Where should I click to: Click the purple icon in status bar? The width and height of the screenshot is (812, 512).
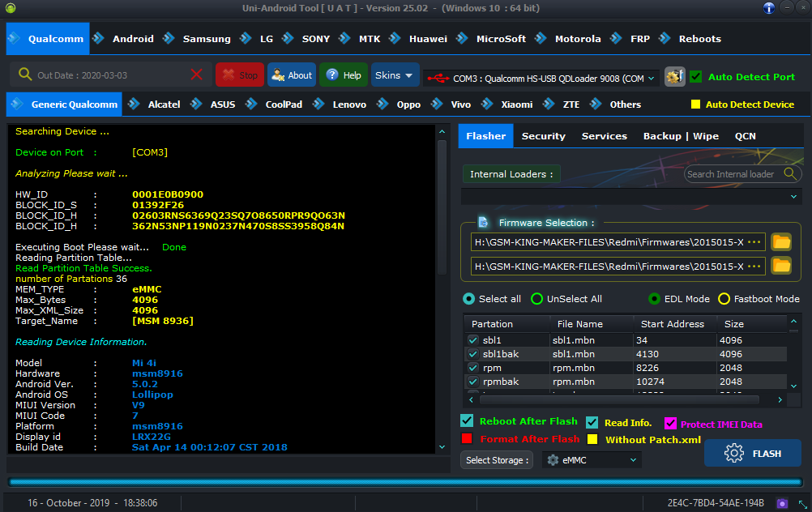click(x=782, y=503)
